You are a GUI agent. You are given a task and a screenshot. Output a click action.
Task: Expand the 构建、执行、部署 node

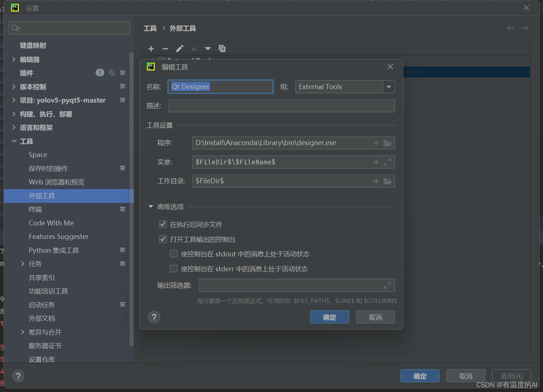14,114
